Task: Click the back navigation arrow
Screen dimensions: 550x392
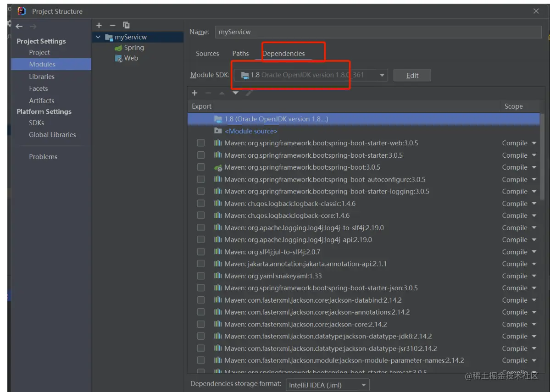Action: (x=19, y=26)
